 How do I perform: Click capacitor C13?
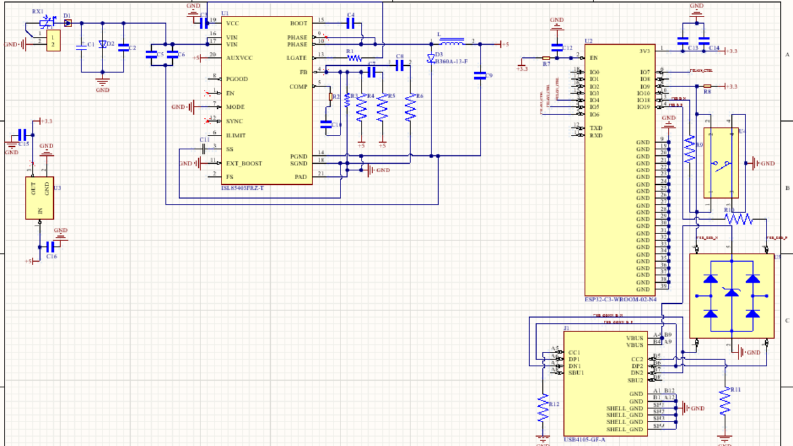[683, 40]
